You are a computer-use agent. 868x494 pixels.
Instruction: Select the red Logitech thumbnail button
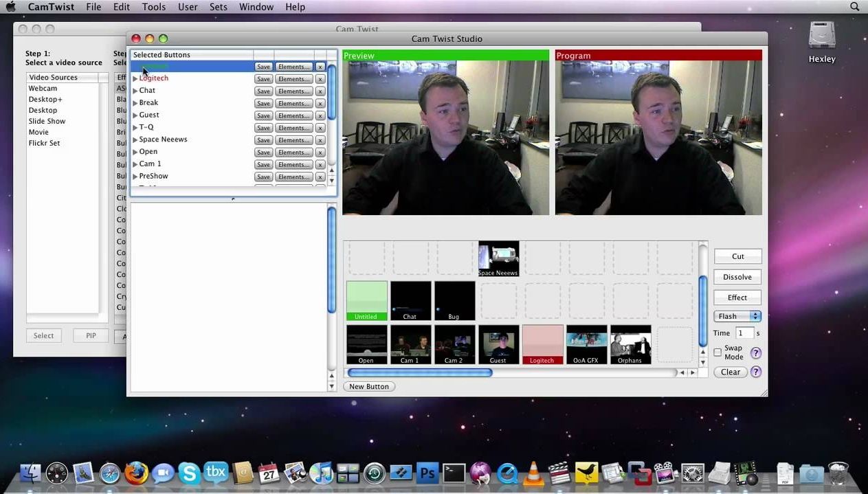[542, 344]
